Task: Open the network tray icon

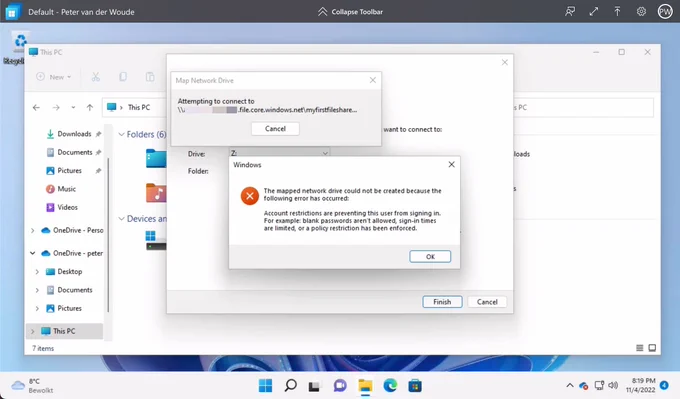Action: pos(599,385)
